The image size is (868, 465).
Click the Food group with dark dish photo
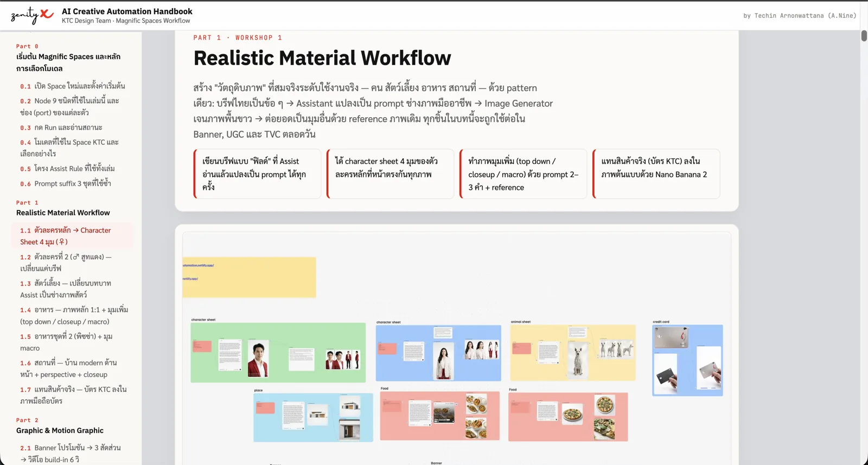(x=439, y=416)
